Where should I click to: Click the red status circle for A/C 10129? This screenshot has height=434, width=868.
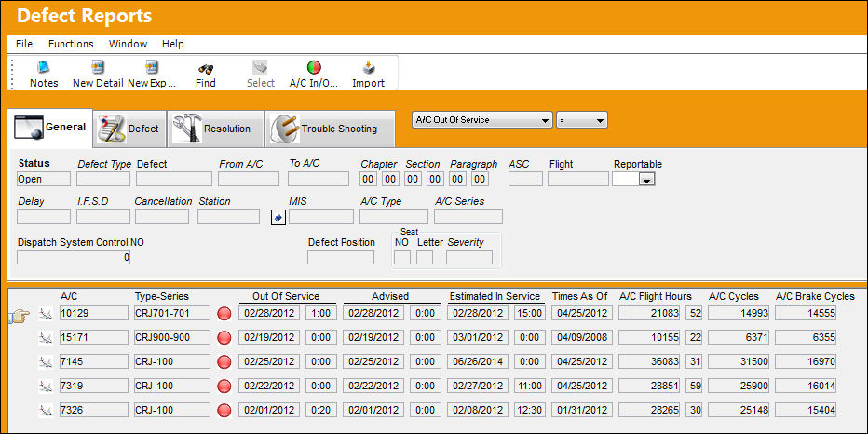pos(224,313)
